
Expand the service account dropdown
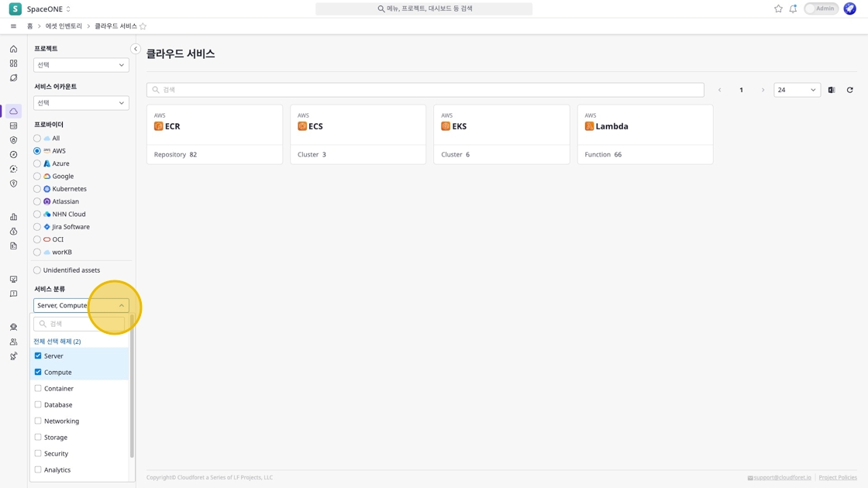81,103
